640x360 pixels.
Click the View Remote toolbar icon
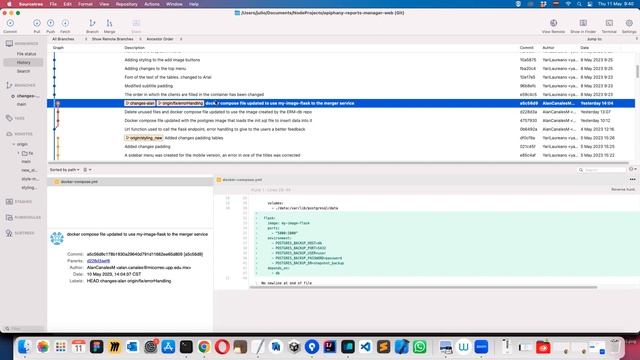pyautogui.click(x=553, y=23)
